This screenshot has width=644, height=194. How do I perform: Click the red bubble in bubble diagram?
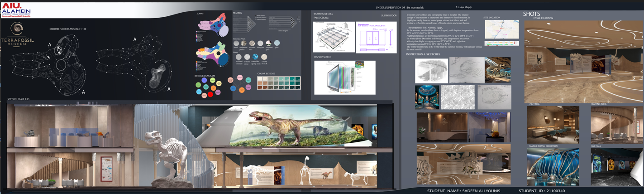tap(210, 94)
